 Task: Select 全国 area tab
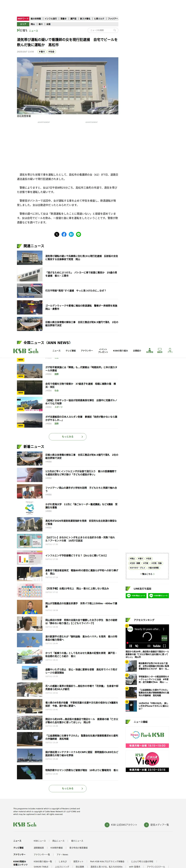tap(48, 24)
